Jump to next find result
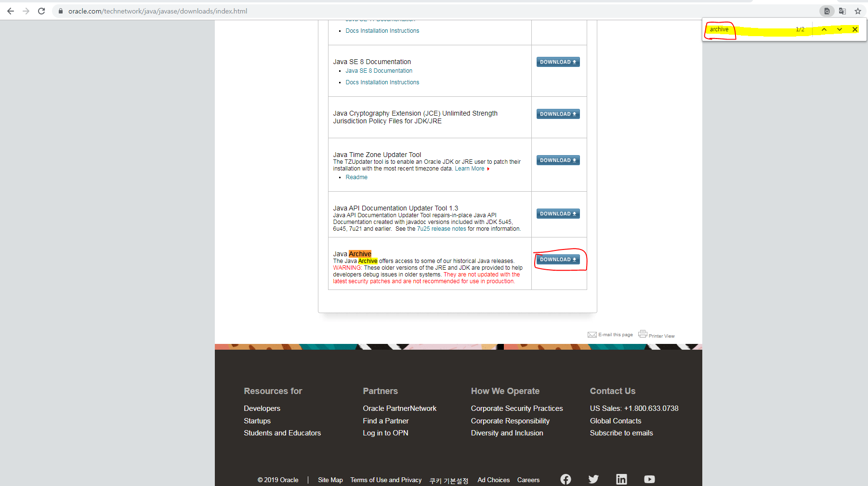 (x=840, y=29)
